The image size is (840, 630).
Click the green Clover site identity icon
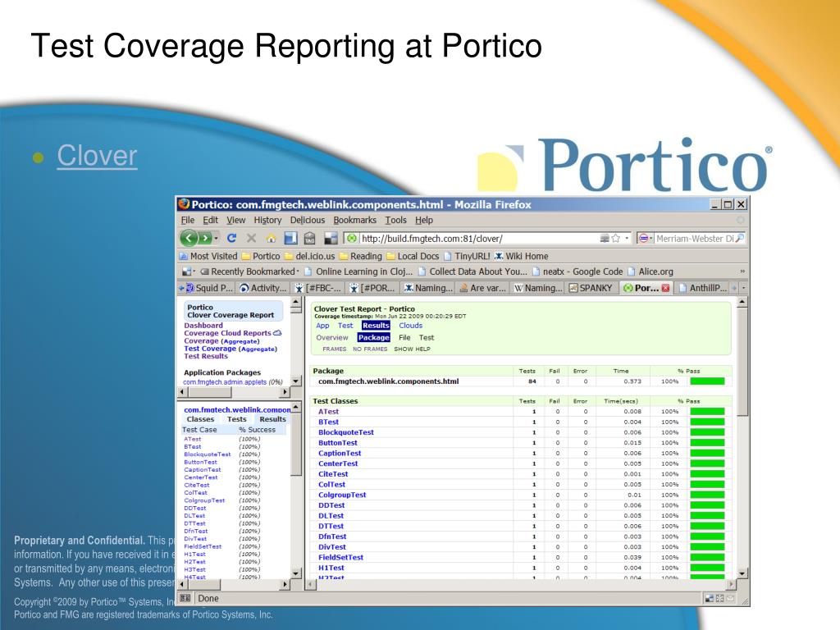pos(352,239)
